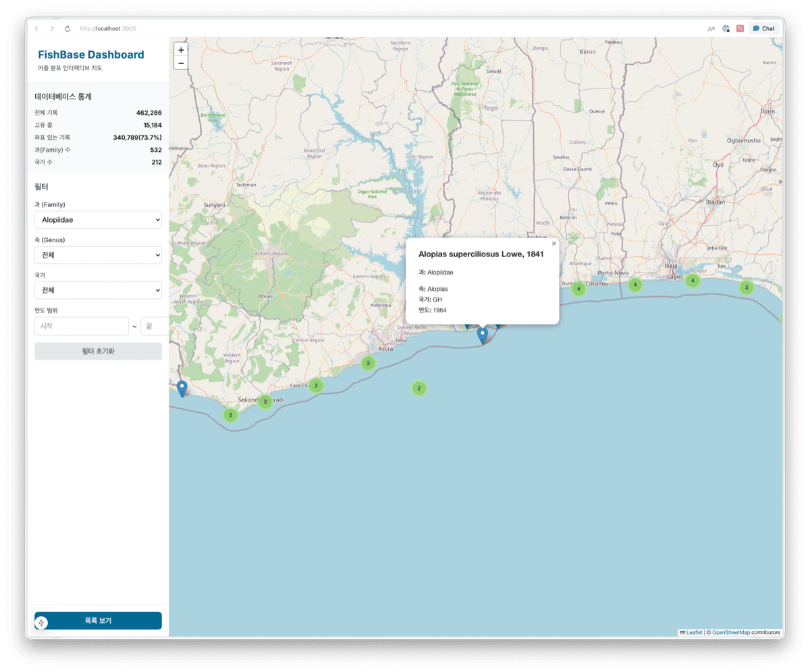The height and width of the screenshot is (672, 810).
Task: Click the map zoom-in plus icon
Action: tap(181, 50)
